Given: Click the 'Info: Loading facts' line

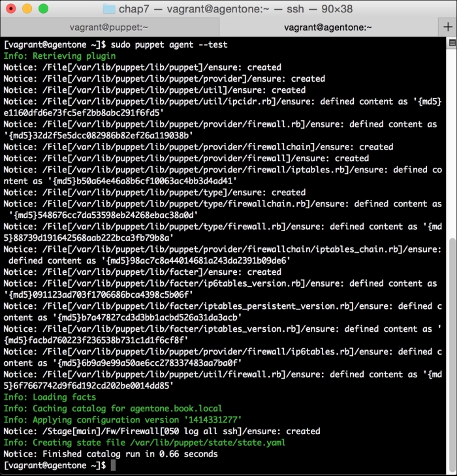Looking at the screenshot, I should (50, 397).
